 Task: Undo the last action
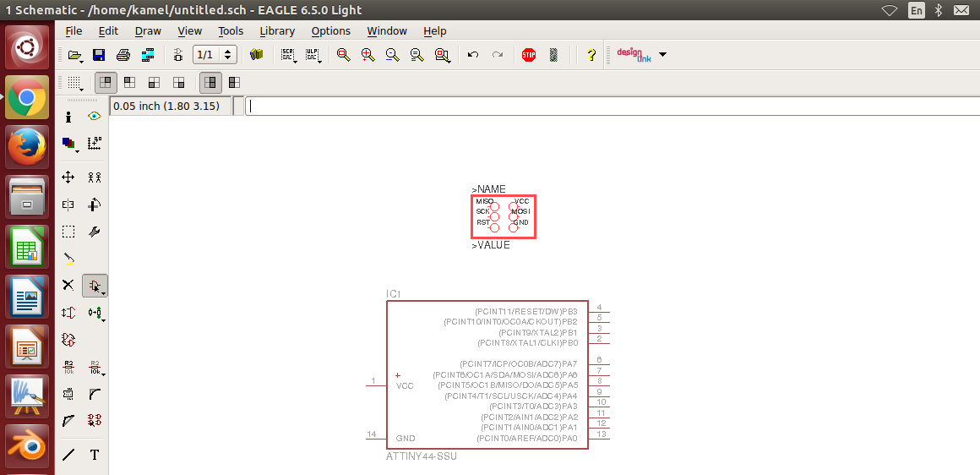click(x=473, y=55)
